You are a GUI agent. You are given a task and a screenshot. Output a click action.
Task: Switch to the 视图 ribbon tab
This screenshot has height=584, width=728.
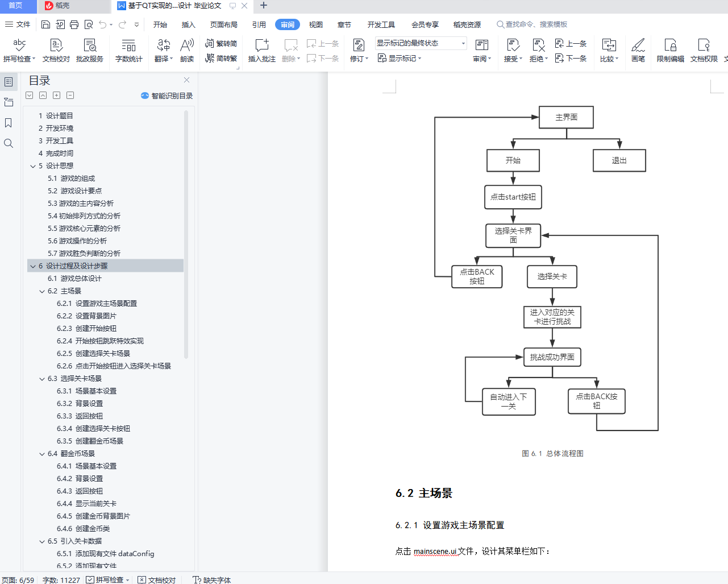click(315, 24)
